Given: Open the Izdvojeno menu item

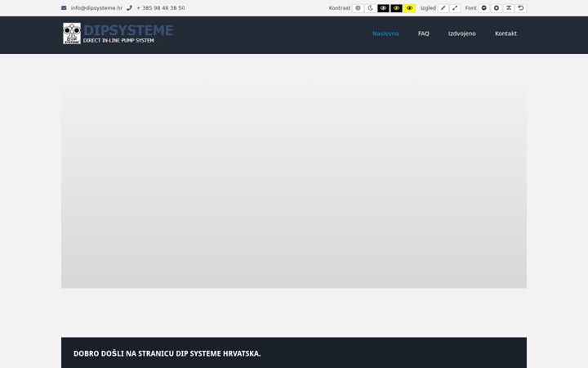Looking at the screenshot, I should (462, 34).
